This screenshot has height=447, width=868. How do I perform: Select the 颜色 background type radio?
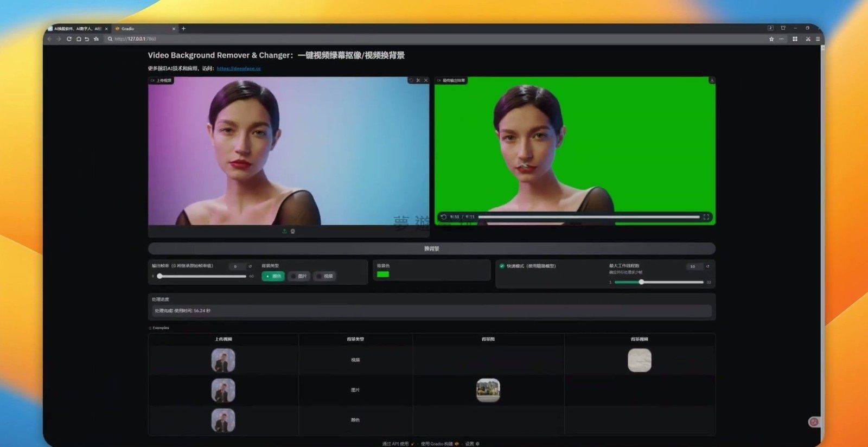273,276
